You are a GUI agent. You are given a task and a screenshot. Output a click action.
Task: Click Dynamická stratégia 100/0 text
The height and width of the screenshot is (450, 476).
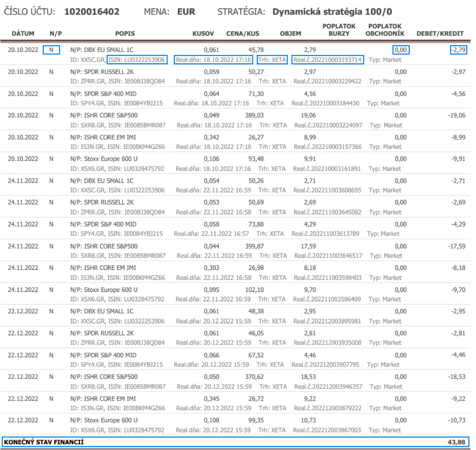[x=332, y=12]
